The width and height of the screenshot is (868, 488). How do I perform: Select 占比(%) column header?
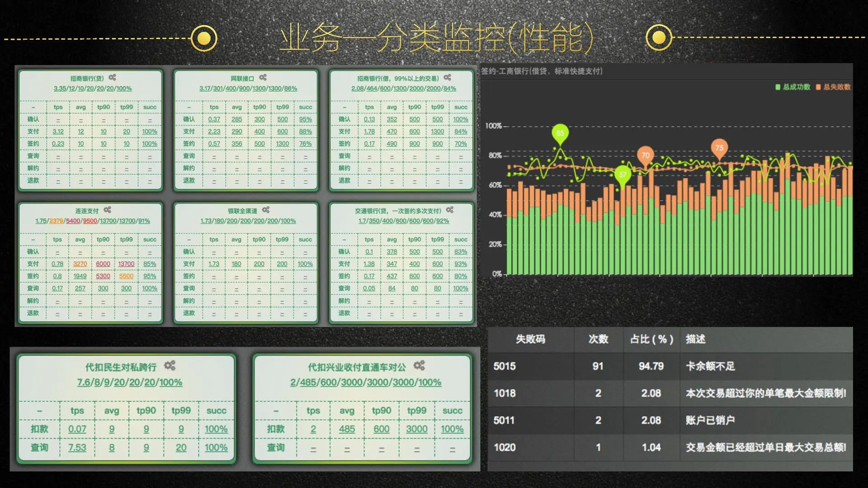651,339
